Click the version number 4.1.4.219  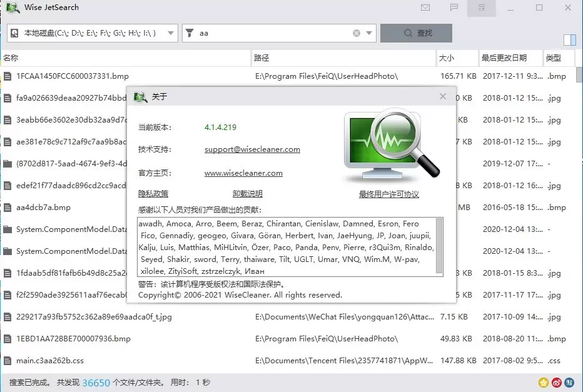pyautogui.click(x=220, y=127)
